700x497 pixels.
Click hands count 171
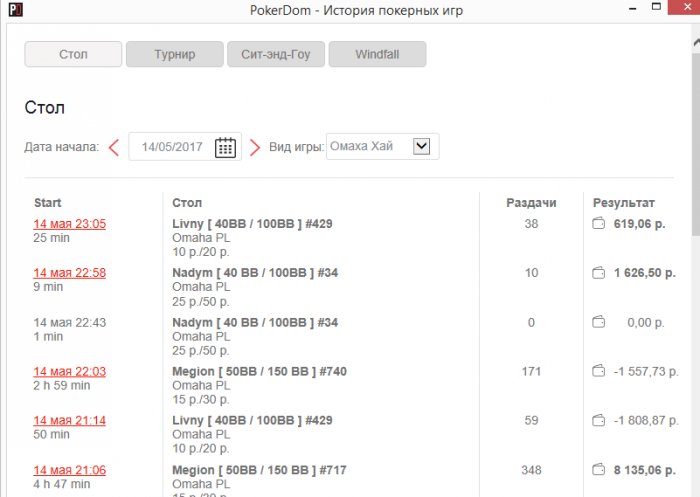(531, 372)
